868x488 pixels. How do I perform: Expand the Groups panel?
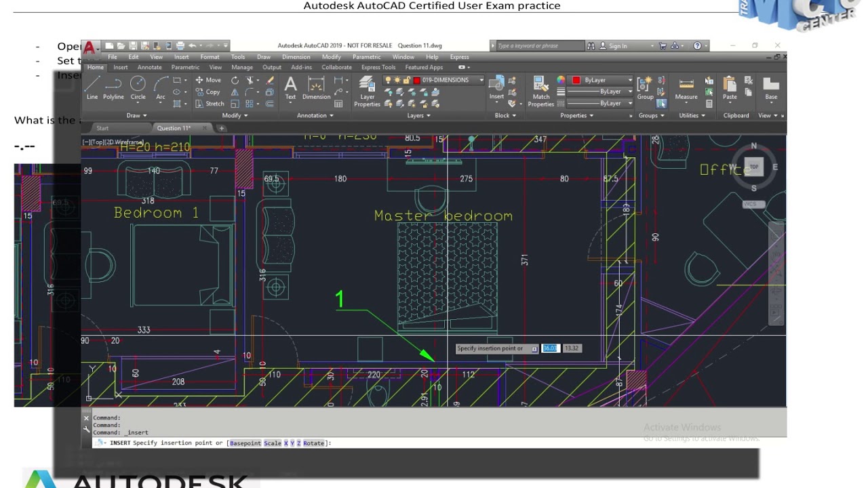tap(651, 116)
